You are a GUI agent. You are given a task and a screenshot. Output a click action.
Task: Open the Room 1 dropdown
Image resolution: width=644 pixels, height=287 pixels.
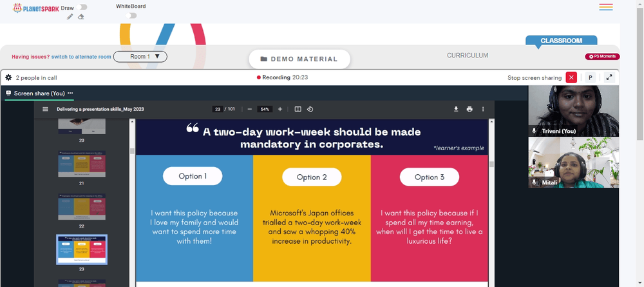(x=140, y=57)
